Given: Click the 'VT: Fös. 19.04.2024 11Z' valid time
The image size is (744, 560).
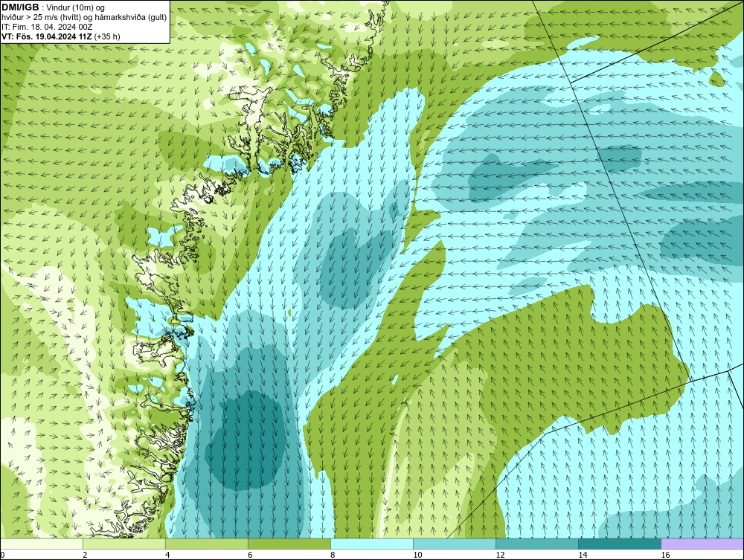Looking at the screenshot, I should (47, 36).
